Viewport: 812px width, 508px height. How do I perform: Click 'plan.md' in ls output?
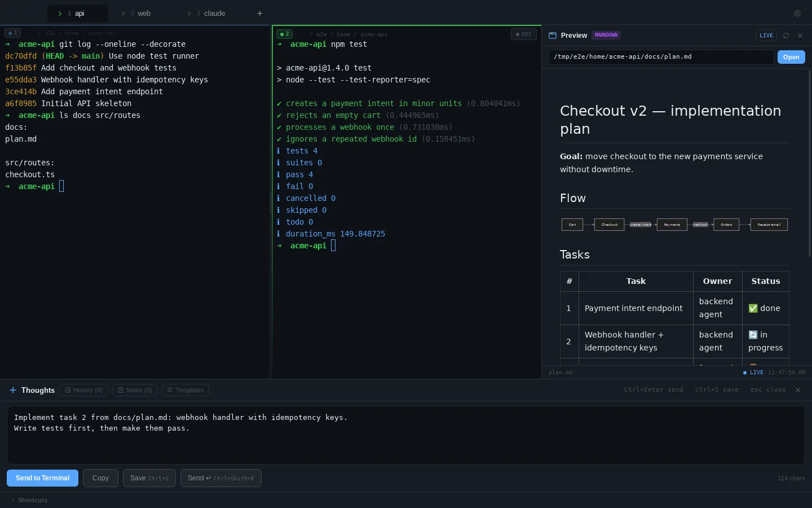coord(21,139)
